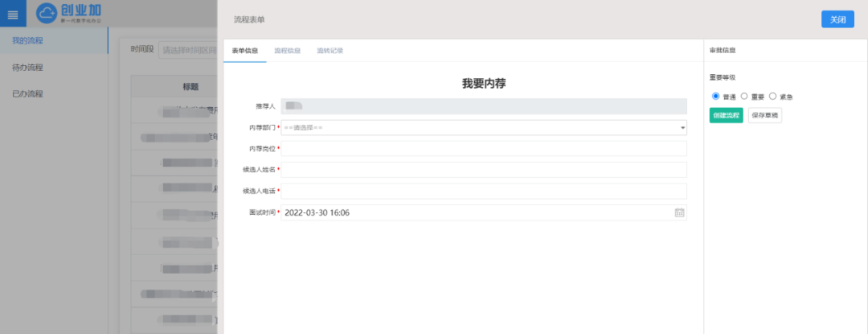Image resolution: width=868 pixels, height=334 pixels.
Task: Click the blue 关闭 button
Action: click(x=837, y=19)
